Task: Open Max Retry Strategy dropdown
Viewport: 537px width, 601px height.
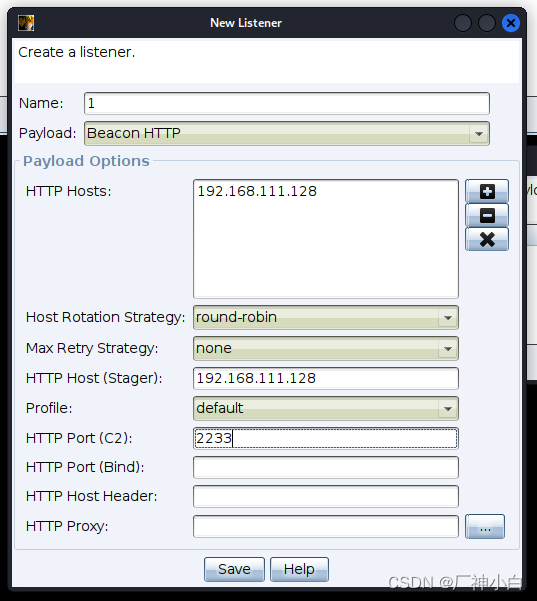Action: point(326,348)
